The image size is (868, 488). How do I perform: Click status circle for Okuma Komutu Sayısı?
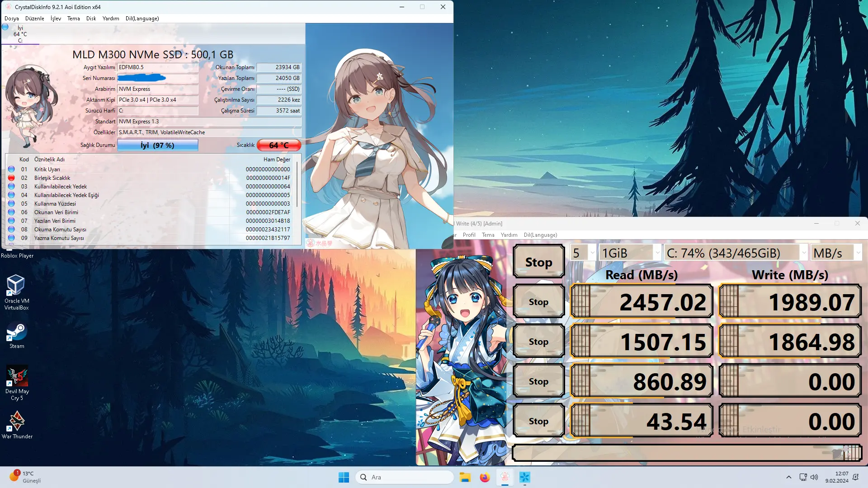click(11, 229)
